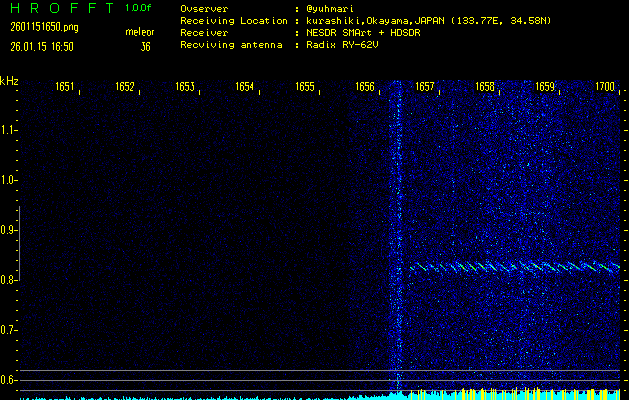The height and width of the screenshot is (400, 629).
Task: Click the 1657 time axis marker
Action: coord(424,87)
